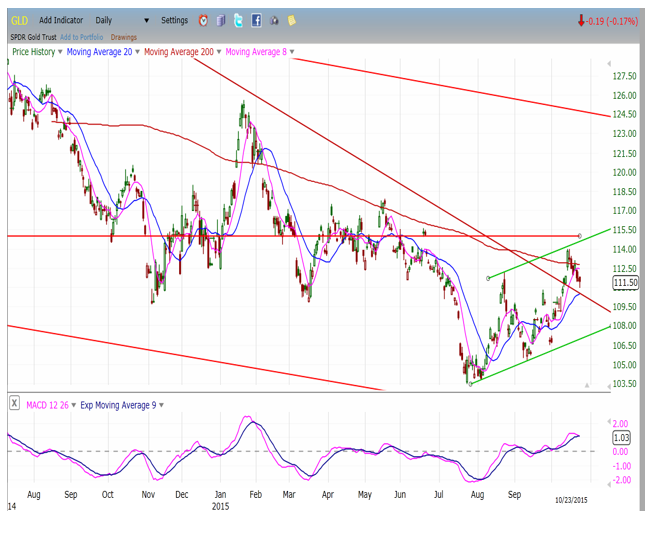Image resolution: width=653 pixels, height=537 pixels.
Task: Select the lower green trendline start handle
Action: coord(470,384)
